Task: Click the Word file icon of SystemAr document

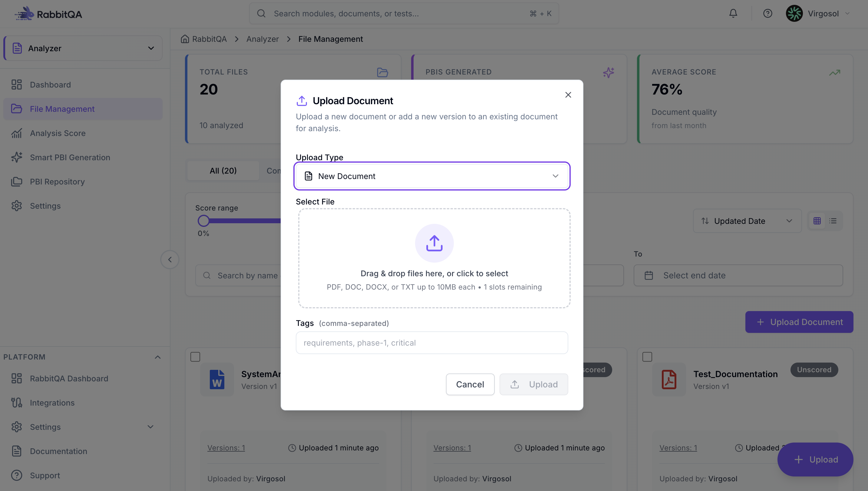Action: 217,379
